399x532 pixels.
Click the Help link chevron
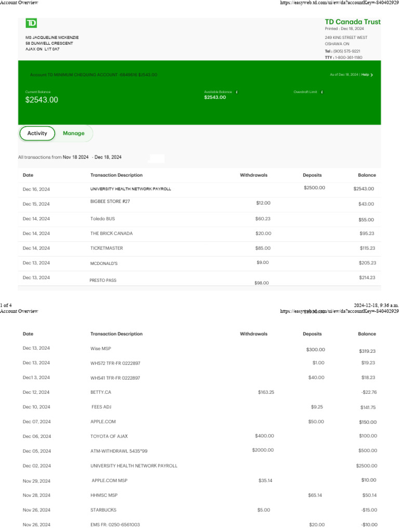[371, 75]
